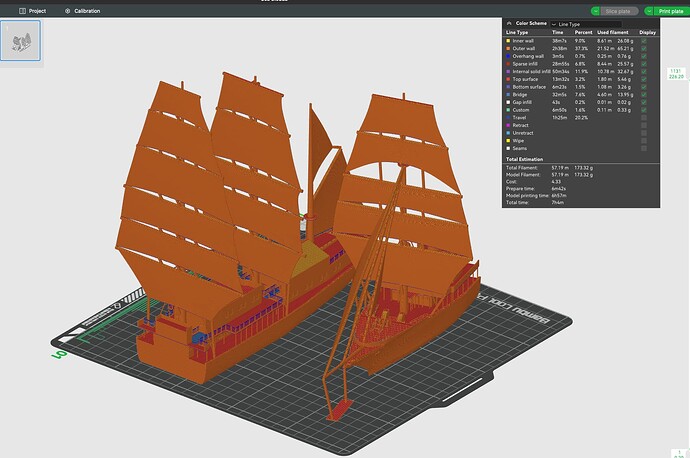This screenshot has height=458, width=690.
Task: Click the 'Seams' legend label
Action: [x=520, y=148]
